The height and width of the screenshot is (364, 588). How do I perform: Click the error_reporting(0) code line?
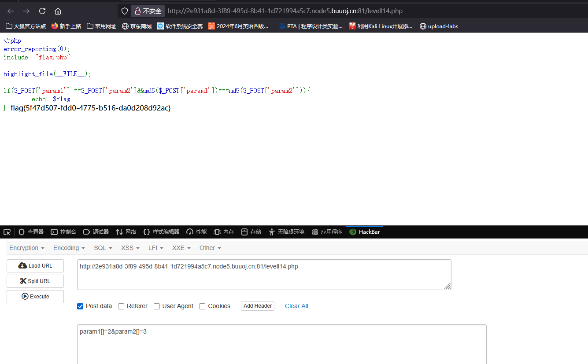[37, 49]
